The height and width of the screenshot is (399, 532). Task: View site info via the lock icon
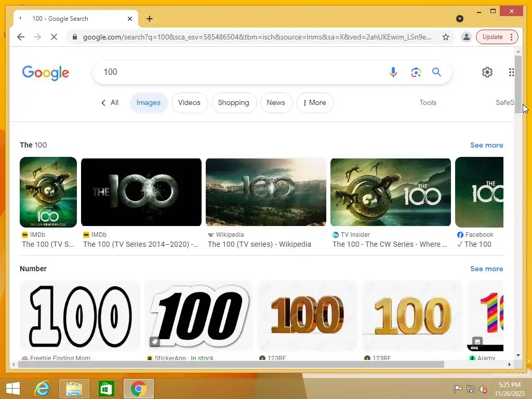(75, 37)
